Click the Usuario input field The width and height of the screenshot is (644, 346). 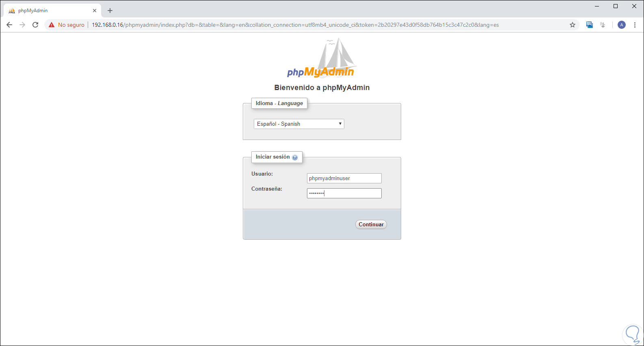(x=344, y=178)
